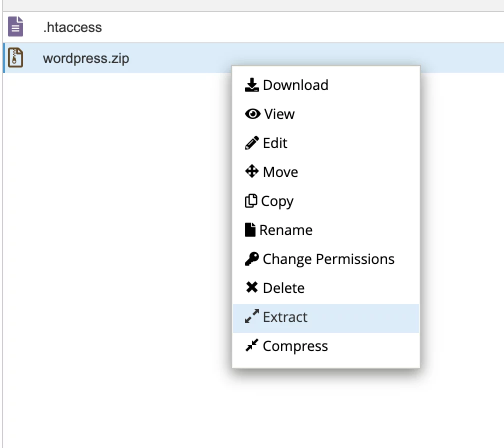Click the Edit pencil icon

click(251, 142)
